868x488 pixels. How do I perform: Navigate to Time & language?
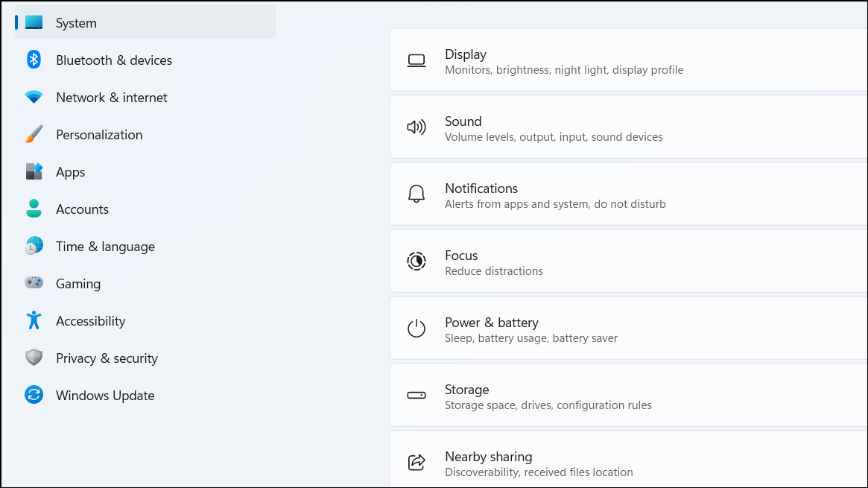point(145,246)
